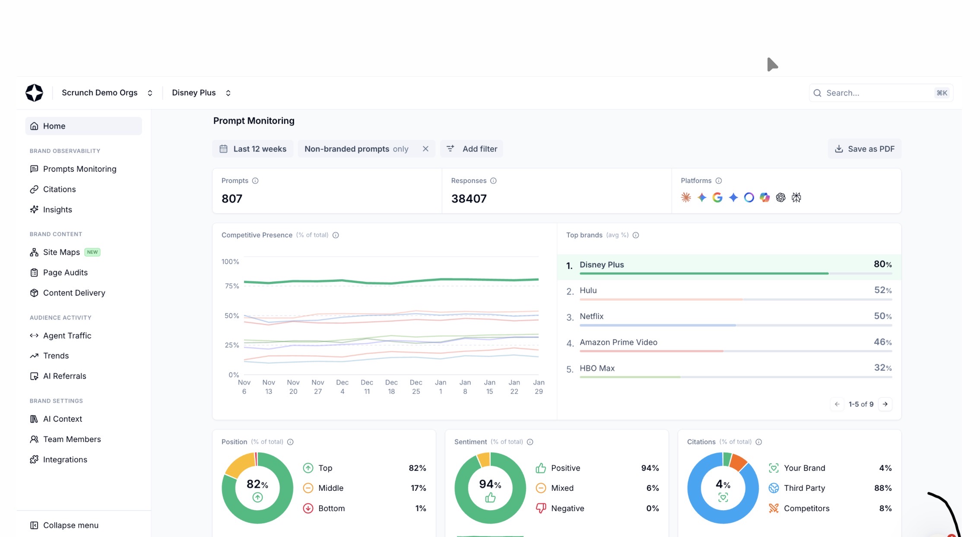
Task: Click the orange Competitors segment of Citations donut
Action: [738, 462]
